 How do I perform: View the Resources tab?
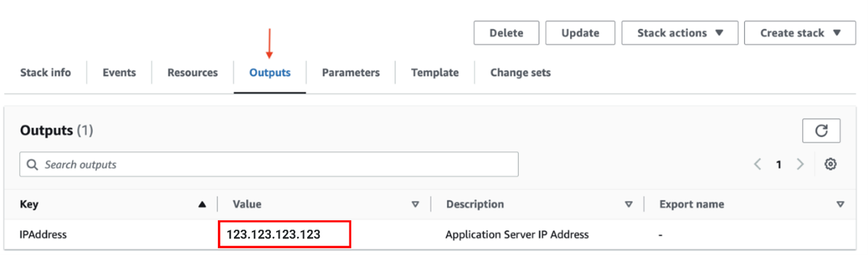[x=192, y=73]
